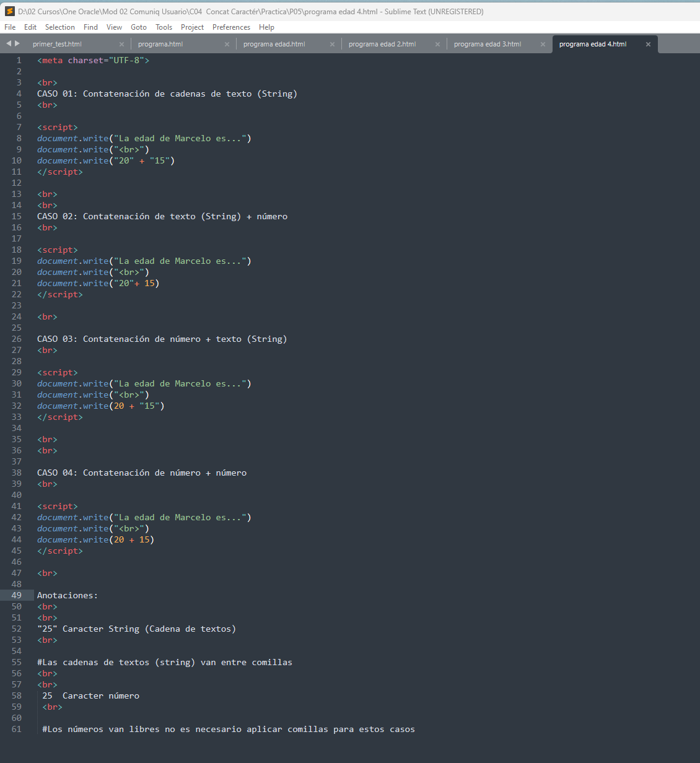Open the Find menu
700x763 pixels.
[91, 27]
